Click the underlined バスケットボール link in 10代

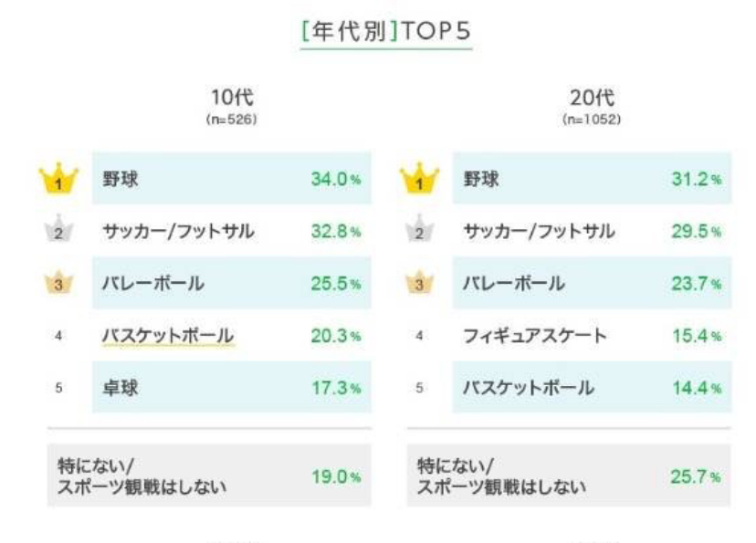coord(167,335)
